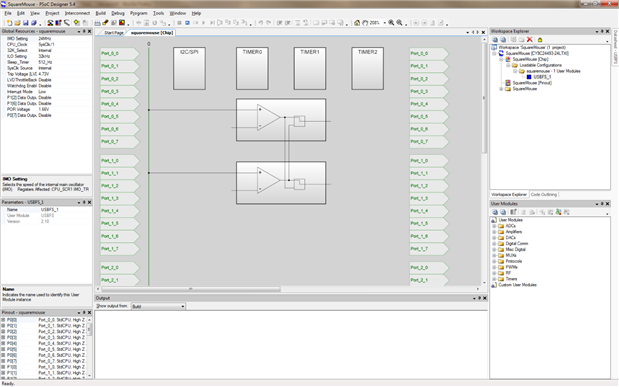Image resolution: width=619 pixels, height=387 pixels.
Task: Click the red X delete icon in Workspace Explorer
Action: coord(530,39)
